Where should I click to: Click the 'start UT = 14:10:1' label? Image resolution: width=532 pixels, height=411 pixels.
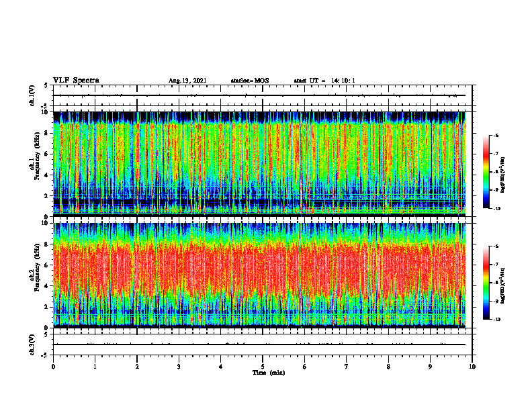(324, 81)
